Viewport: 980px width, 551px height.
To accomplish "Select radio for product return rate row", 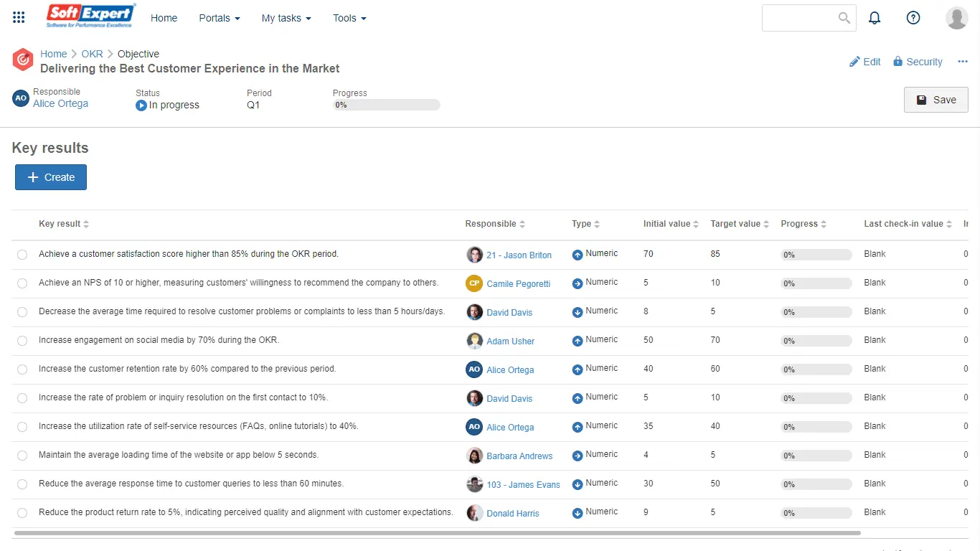I will point(22,513).
